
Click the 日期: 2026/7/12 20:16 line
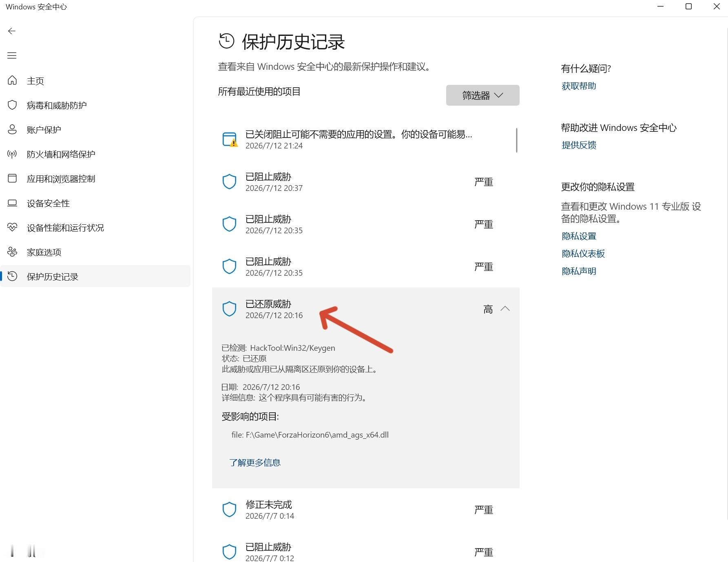[x=261, y=387]
